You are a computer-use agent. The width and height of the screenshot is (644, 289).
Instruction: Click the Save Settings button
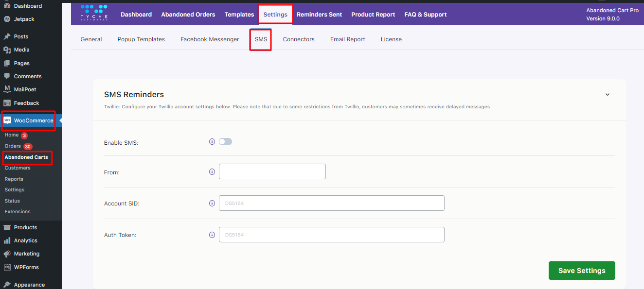(x=582, y=271)
